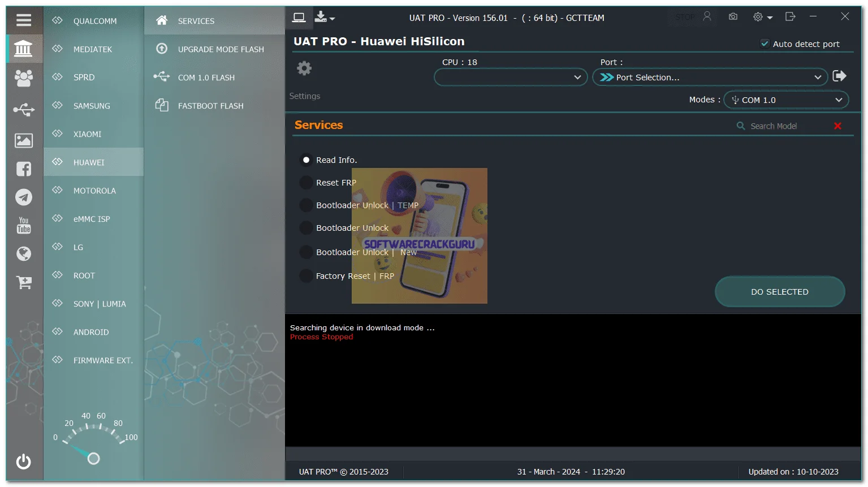
Task: Open the SERVICES tab
Action: 214,21
